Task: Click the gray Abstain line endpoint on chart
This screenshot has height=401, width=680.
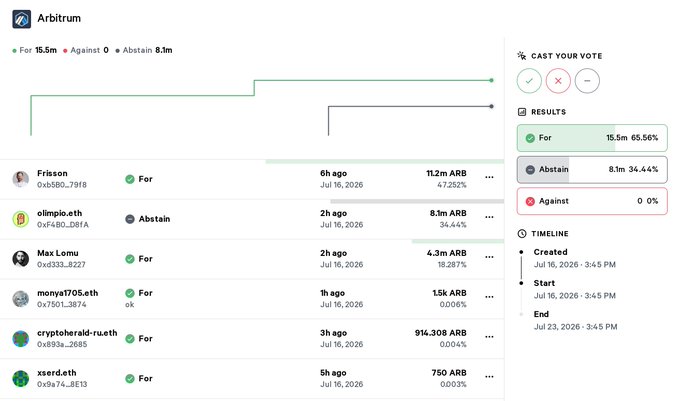Action: point(491,106)
